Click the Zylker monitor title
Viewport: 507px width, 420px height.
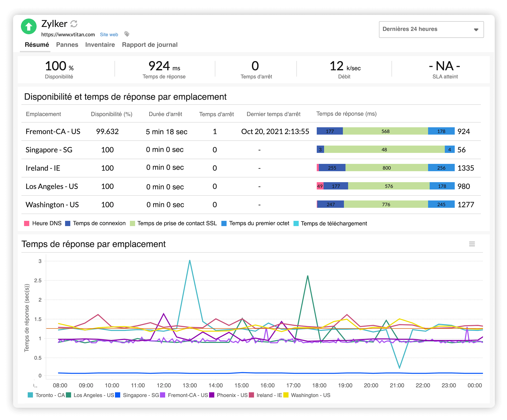(x=54, y=24)
